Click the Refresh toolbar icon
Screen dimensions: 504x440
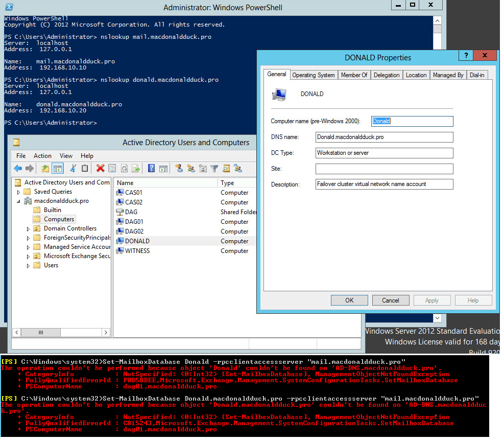[x=124, y=168]
